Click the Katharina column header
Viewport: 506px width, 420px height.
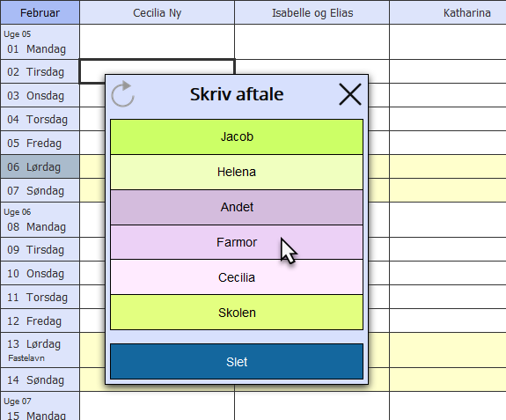click(448, 12)
